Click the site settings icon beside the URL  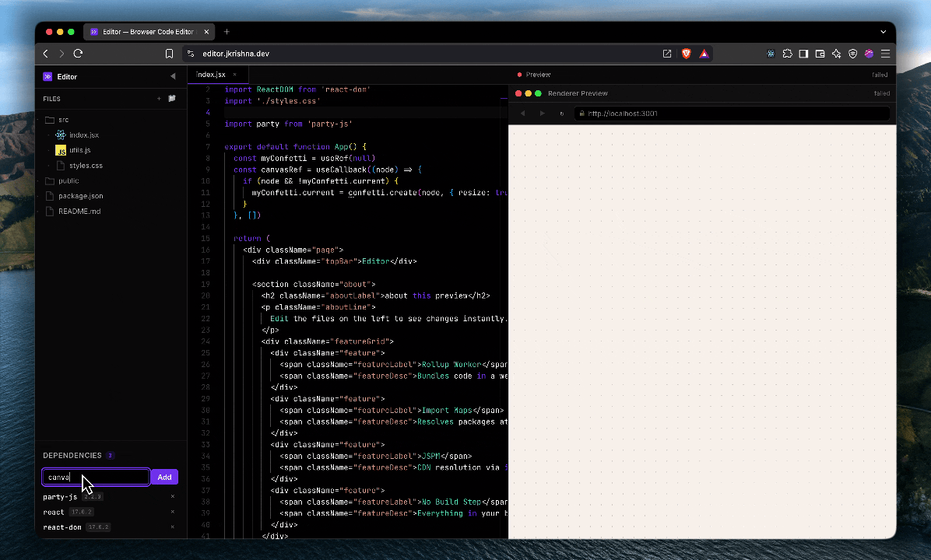[191, 54]
